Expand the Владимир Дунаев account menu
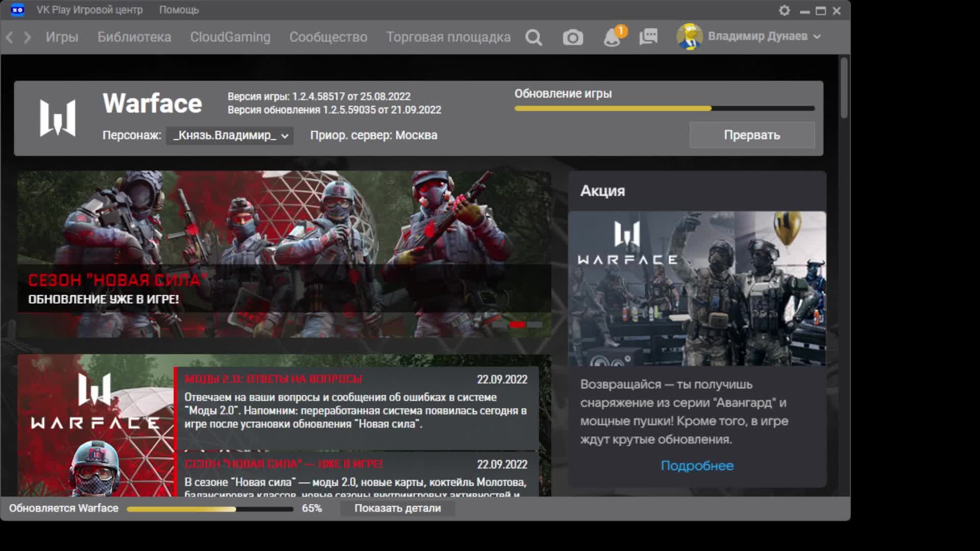This screenshot has height=551, width=980. [x=764, y=36]
